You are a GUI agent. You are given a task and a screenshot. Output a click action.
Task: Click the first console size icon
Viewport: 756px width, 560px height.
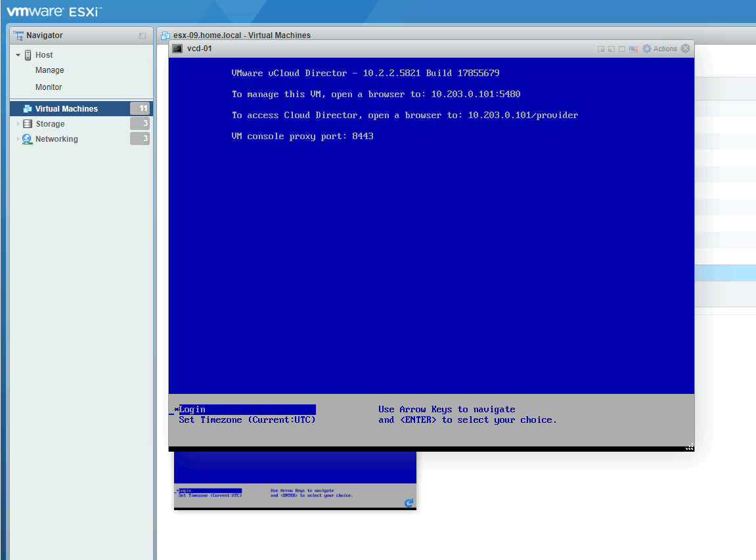tap(600, 49)
